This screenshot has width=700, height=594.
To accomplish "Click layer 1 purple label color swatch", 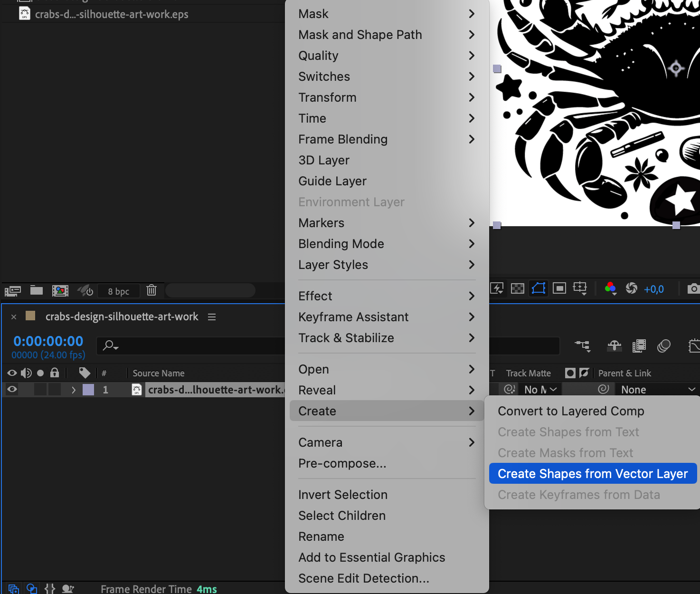I will pos(88,390).
